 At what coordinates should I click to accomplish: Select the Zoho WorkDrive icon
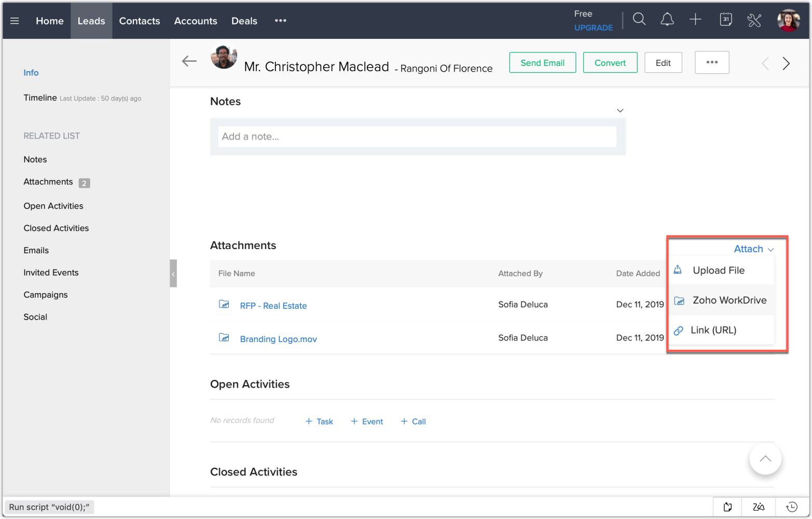tap(679, 300)
